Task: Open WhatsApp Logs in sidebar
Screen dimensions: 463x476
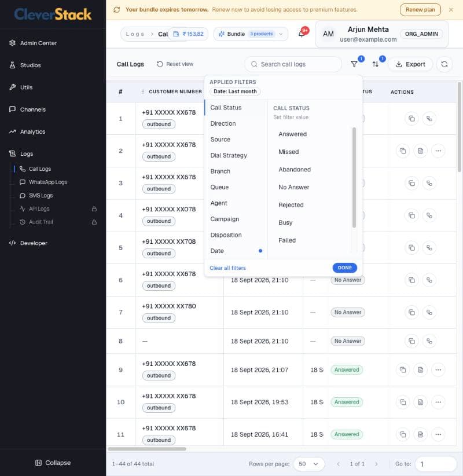Action: tap(47, 182)
